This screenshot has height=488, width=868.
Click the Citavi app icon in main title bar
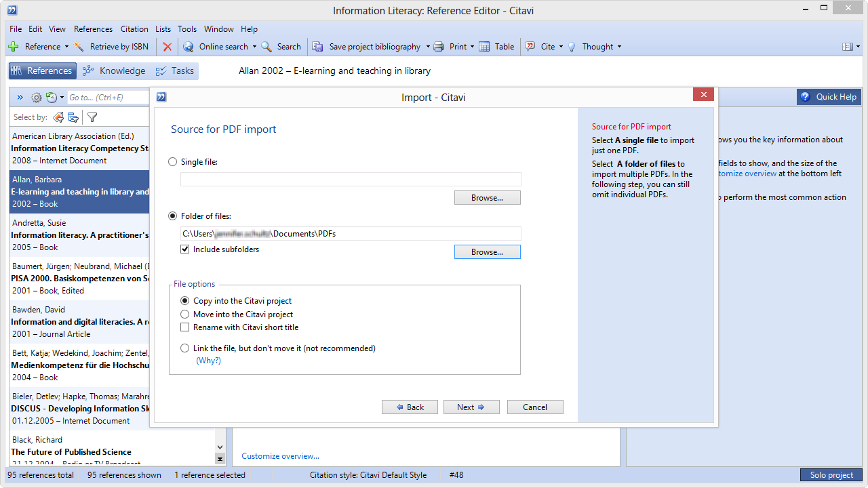pos(12,11)
